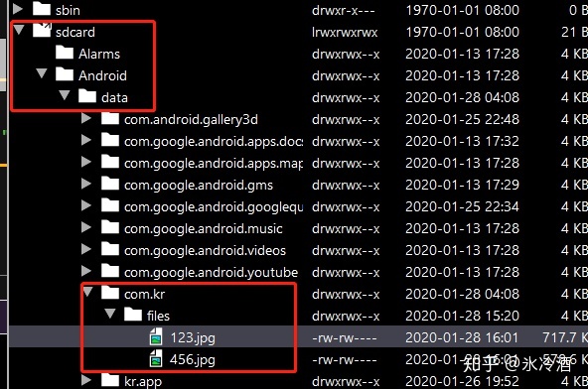
Task: Click date 2020-01-25 22:34 of googlequicksearch
Action: [x=462, y=206]
